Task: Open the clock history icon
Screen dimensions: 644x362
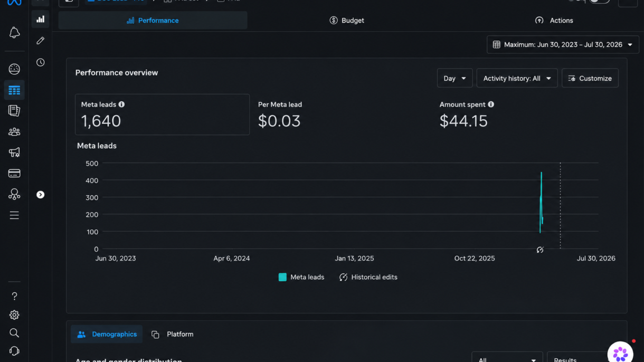Action: (x=41, y=62)
